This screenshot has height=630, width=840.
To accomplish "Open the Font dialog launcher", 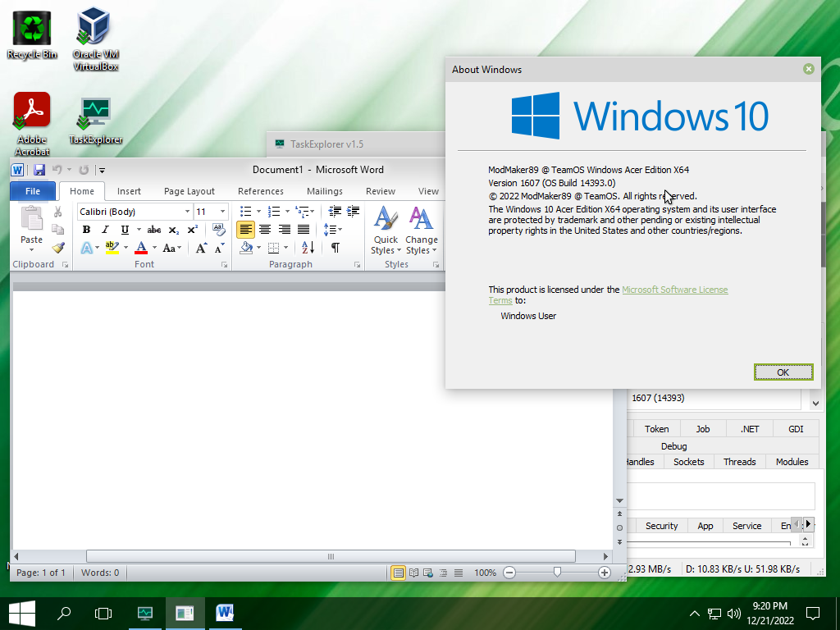I will (x=225, y=265).
